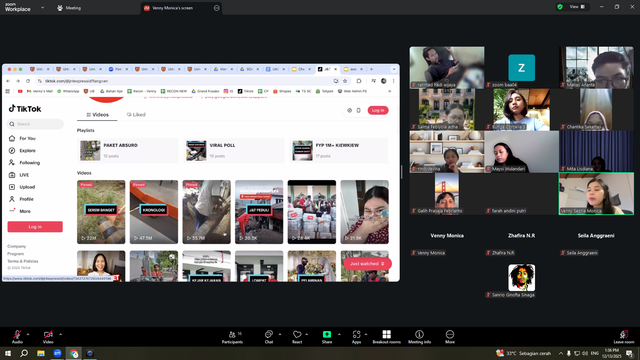
Task: Click the Just watched button
Action: [367, 264]
